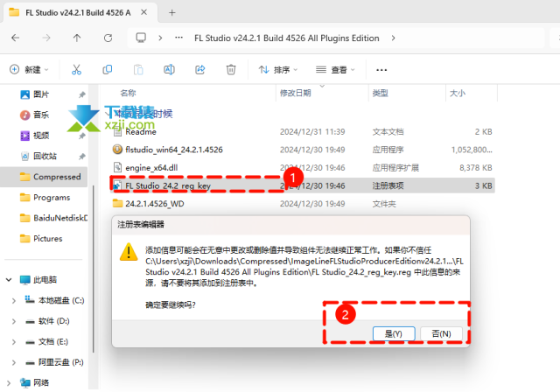Screen dimensions: 560x392
Task: Expand the 文档 (E:) drive node
Action: click(x=14, y=342)
